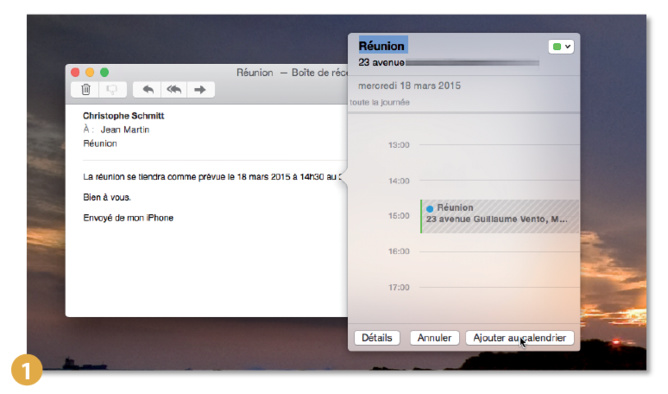Click 'Envoyé de mon iPhone' text
Viewport: 668px width, 394px height.
[128, 218]
